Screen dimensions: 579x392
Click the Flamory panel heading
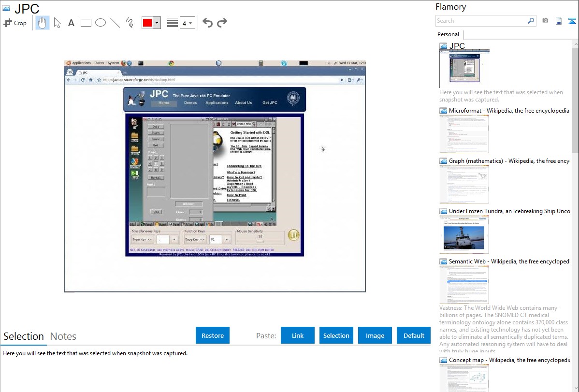(x=451, y=7)
